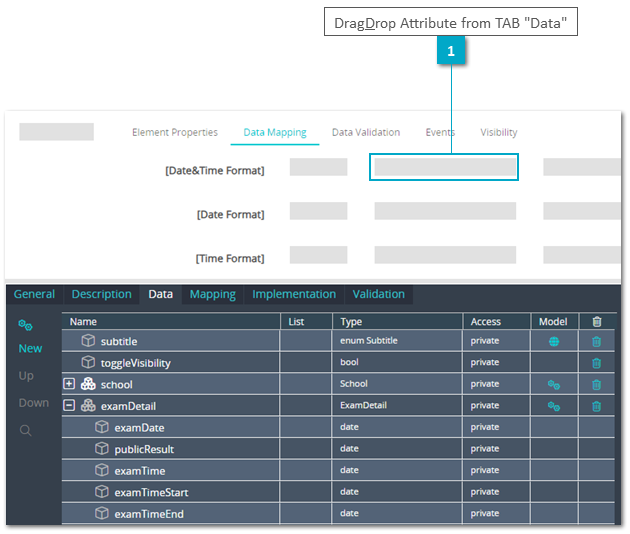Click the cube icon beside examTimeStart
This screenshot has width=630, height=534.
click(x=102, y=491)
